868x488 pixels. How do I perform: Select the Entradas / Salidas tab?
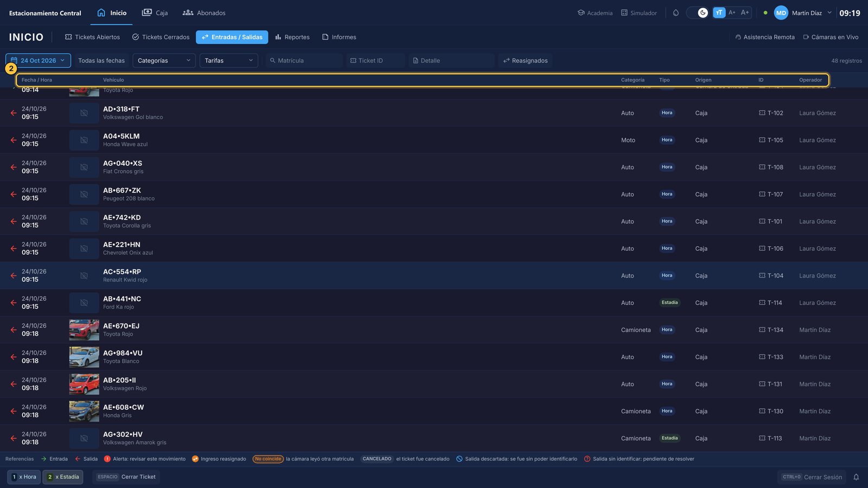(232, 37)
